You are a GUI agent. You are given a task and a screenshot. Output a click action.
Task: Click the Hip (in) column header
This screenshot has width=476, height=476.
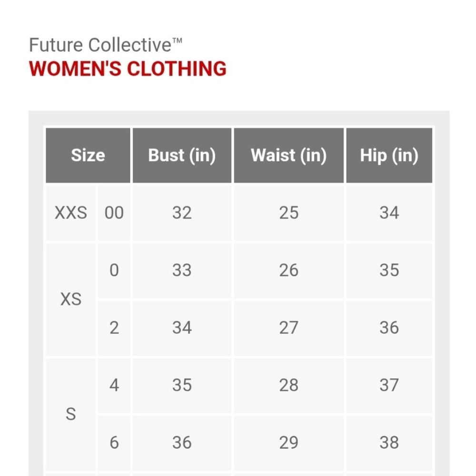pos(389,155)
